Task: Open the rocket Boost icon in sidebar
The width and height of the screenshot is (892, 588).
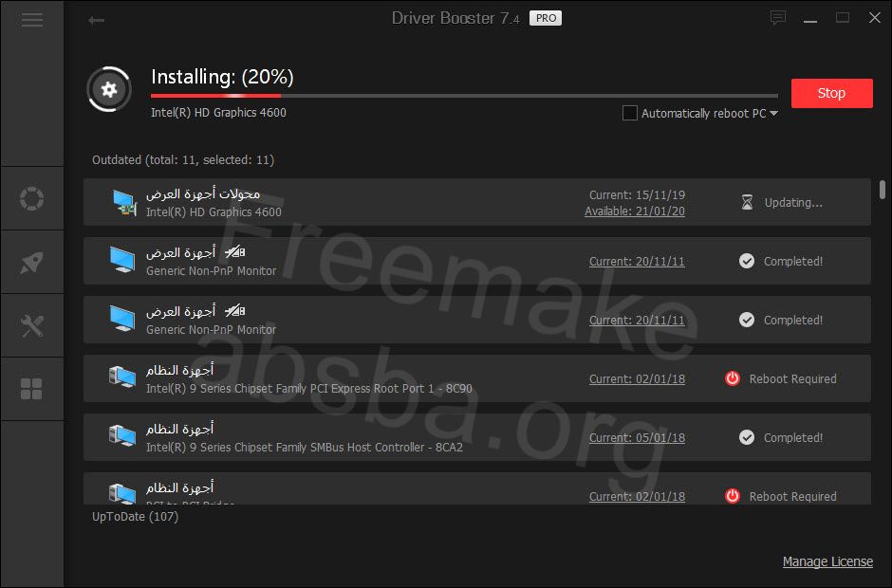Action: tap(32, 262)
